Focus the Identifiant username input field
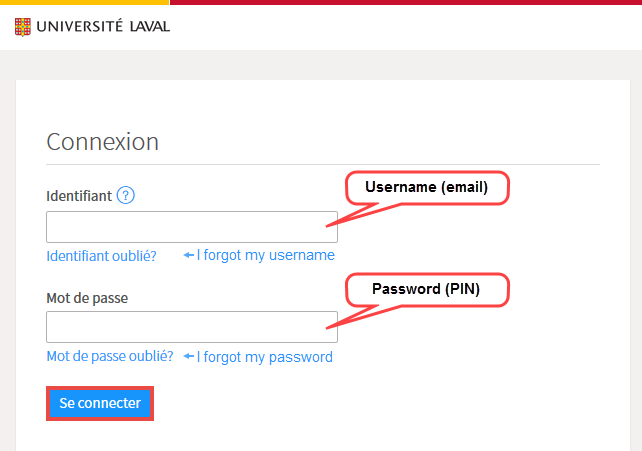 click(x=192, y=227)
